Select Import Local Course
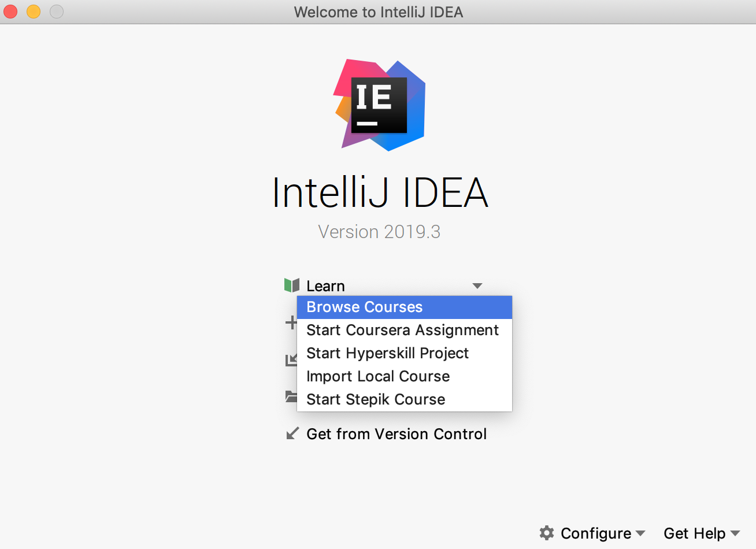 point(405,376)
